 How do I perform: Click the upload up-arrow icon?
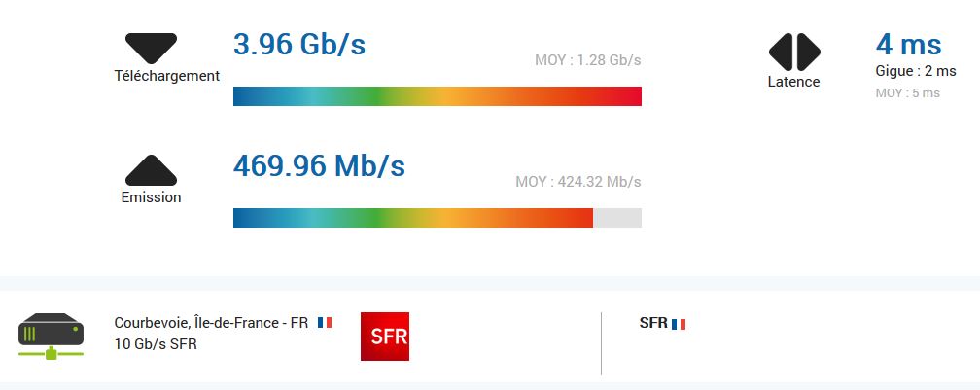(151, 169)
